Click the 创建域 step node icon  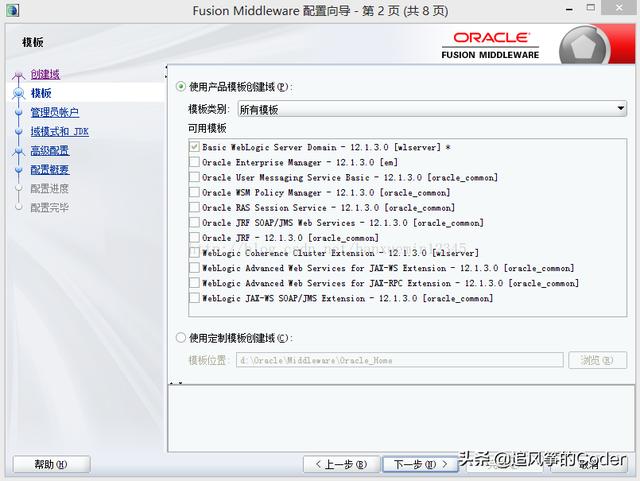point(18,75)
